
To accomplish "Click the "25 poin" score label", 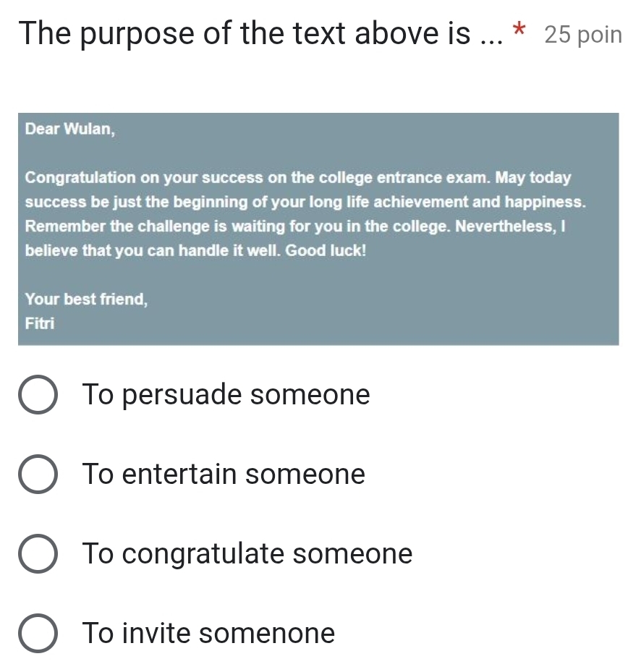I will point(584,35).
